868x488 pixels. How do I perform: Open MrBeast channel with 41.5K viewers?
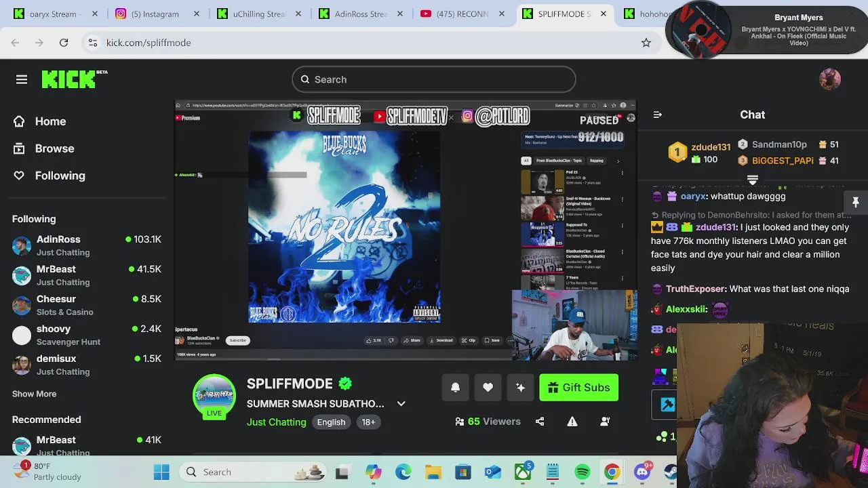(87, 275)
